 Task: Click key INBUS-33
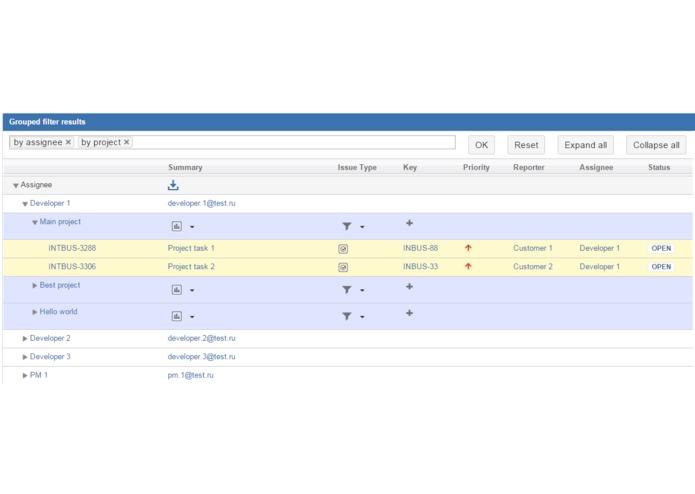tap(420, 267)
